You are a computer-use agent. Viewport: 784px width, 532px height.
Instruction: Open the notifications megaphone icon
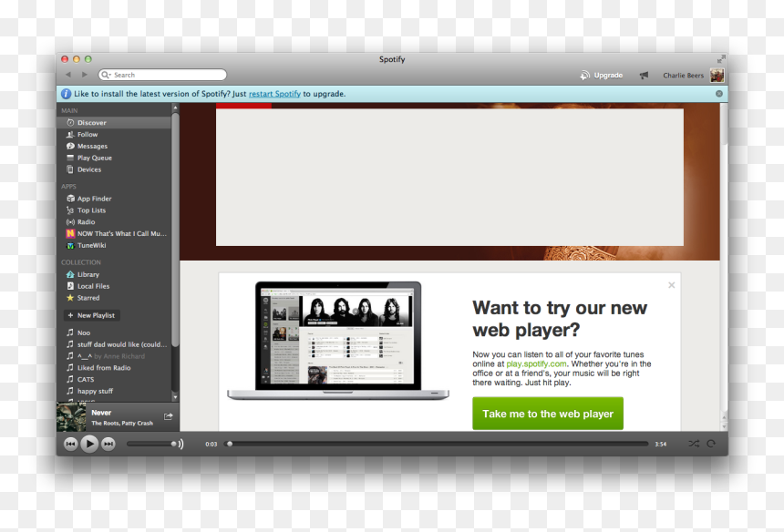(644, 76)
